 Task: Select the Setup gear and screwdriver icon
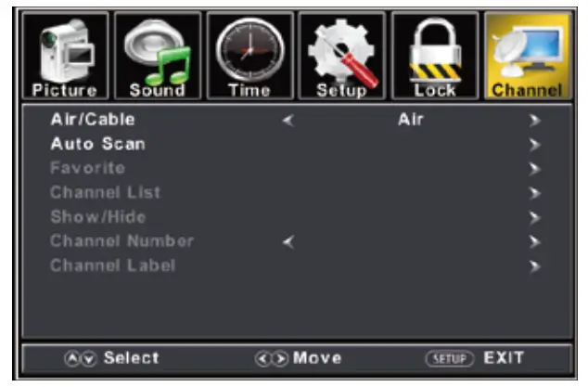tap(342, 56)
